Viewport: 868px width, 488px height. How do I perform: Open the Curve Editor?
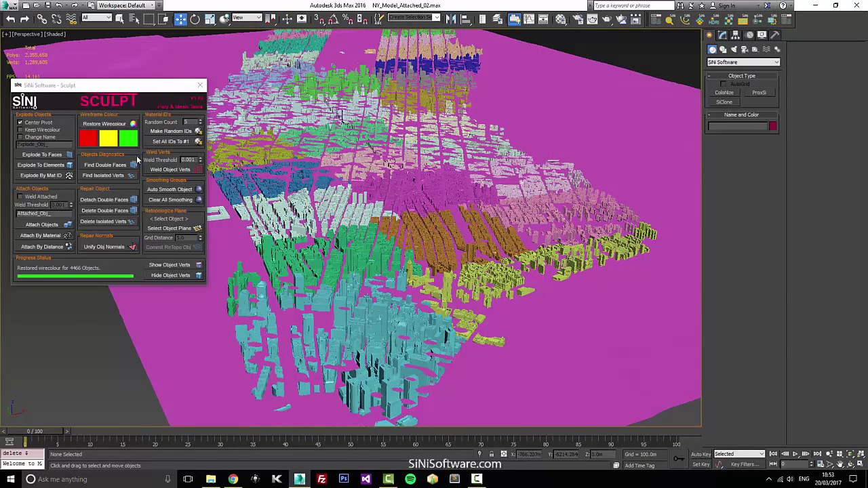[x=529, y=20]
